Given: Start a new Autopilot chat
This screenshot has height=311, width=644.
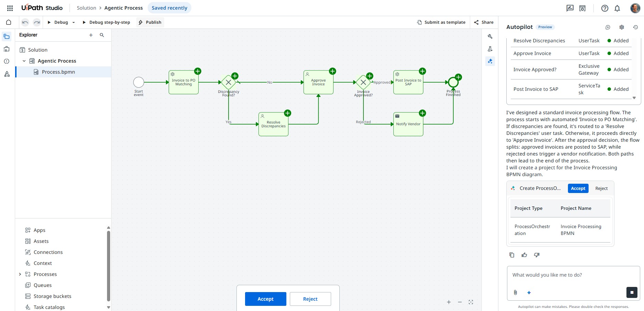Looking at the screenshot, I should (608, 27).
